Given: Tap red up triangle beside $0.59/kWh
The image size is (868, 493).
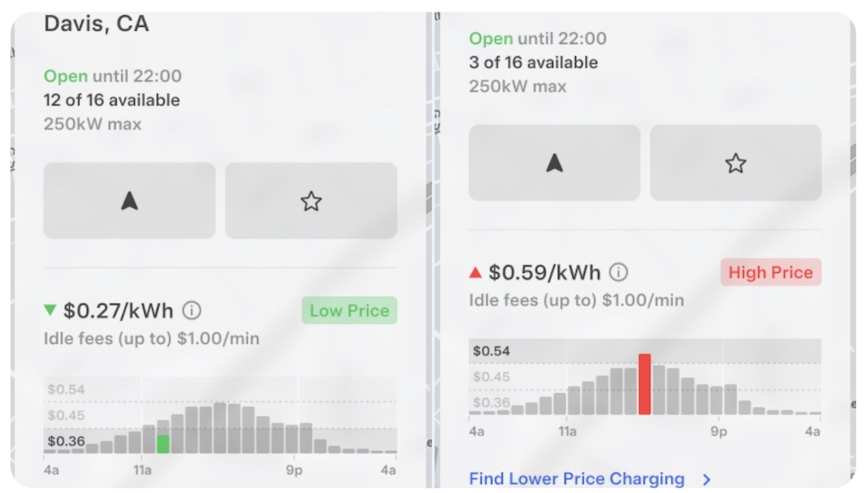Looking at the screenshot, I should (x=476, y=272).
